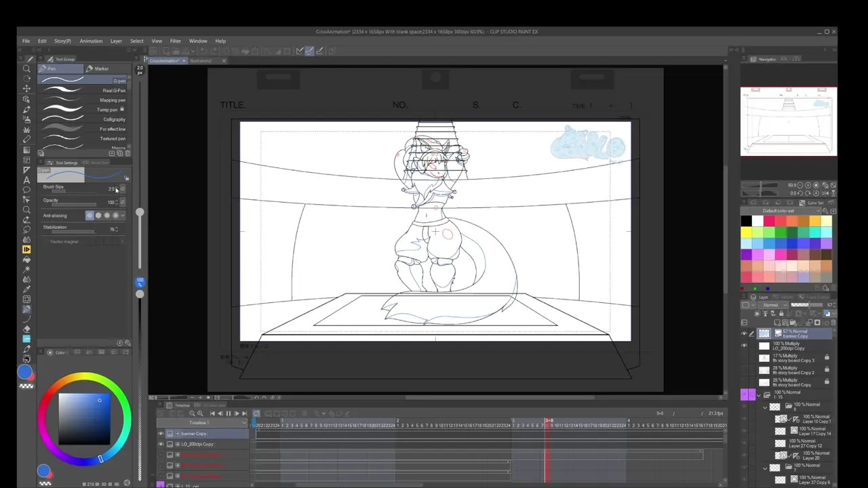The width and height of the screenshot is (868, 488).
Task: Click inside the color wheel square
Action: click(x=84, y=418)
